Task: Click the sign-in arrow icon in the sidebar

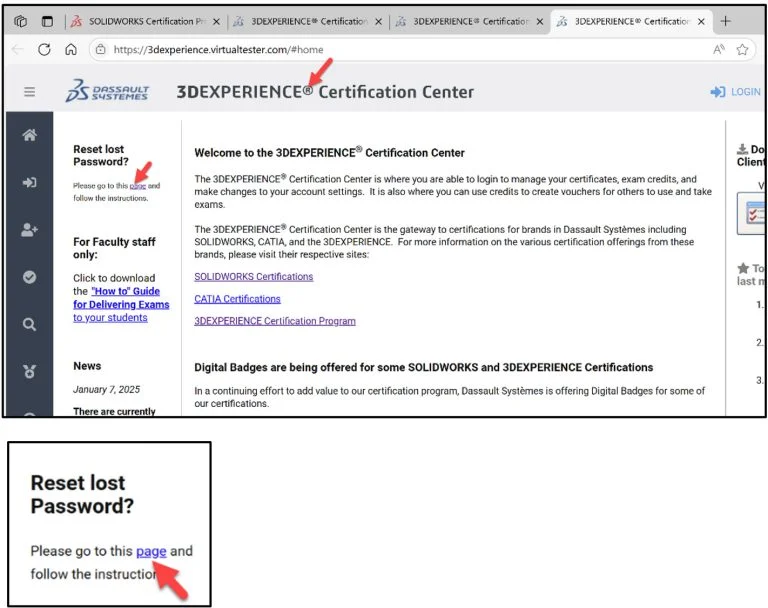Action: pyautogui.click(x=29, y=182)
